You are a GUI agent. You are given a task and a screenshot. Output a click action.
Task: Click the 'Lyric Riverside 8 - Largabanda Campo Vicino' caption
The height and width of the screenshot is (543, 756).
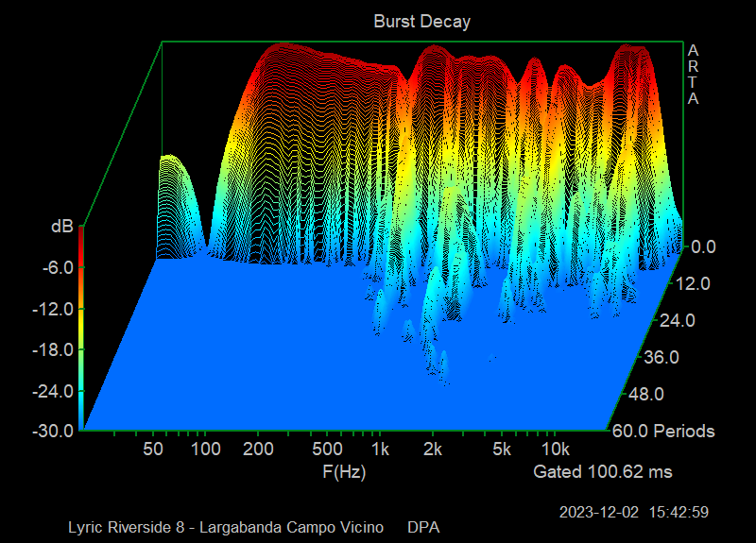tap(226, 527)
